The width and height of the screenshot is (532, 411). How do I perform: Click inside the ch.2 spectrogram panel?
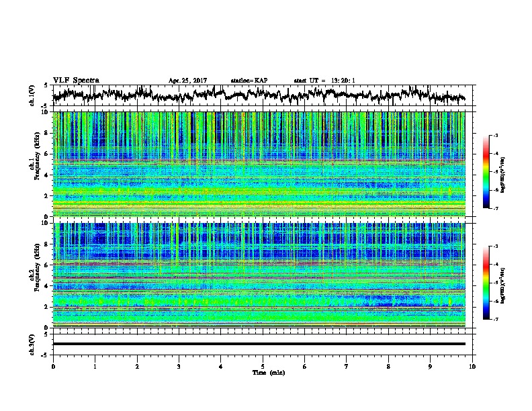(x=259, y=275)
